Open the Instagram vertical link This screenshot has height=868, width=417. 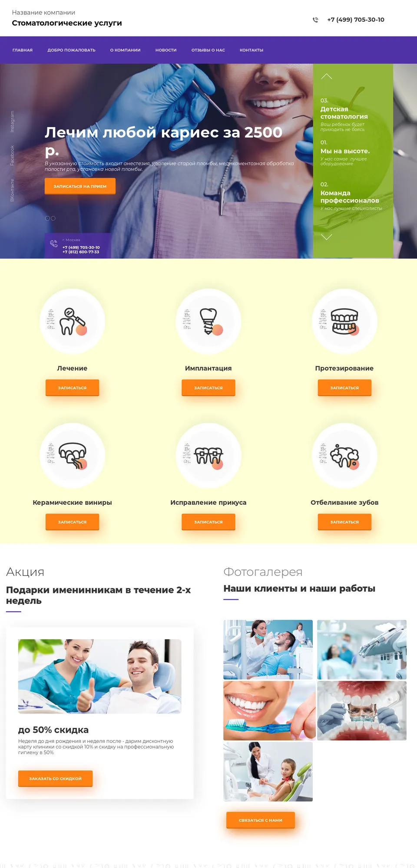(12, 122)
